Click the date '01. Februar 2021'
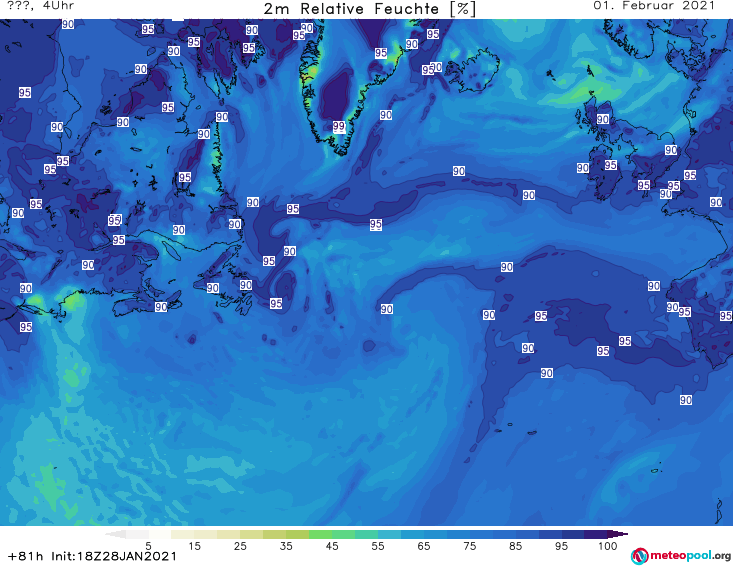 coord(654,6)
